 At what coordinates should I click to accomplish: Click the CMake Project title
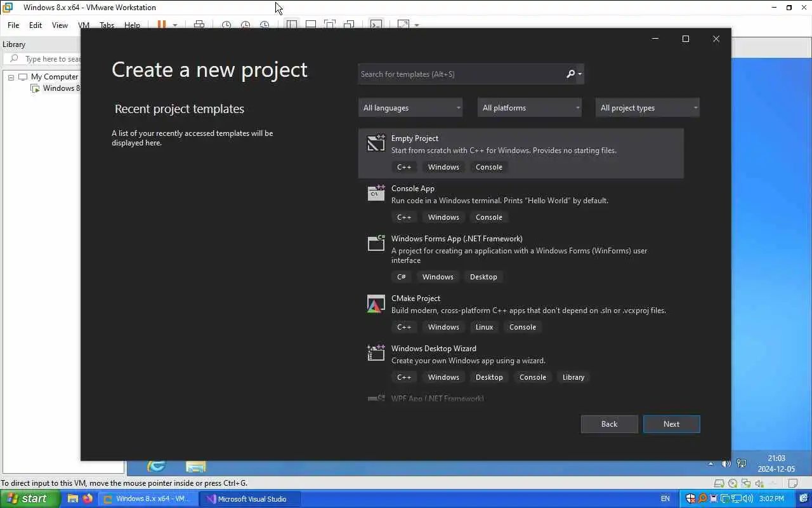[x=416, y=298]
